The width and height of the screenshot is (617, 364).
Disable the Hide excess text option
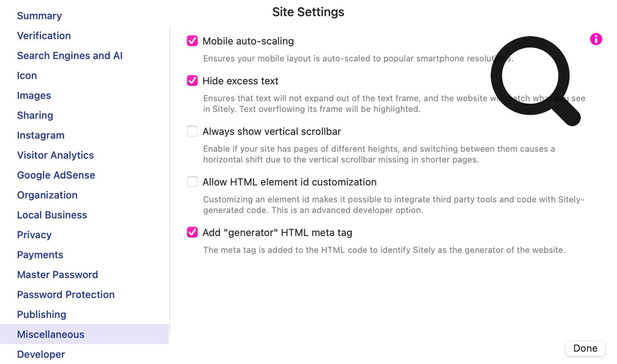click(x=192, y=81)
